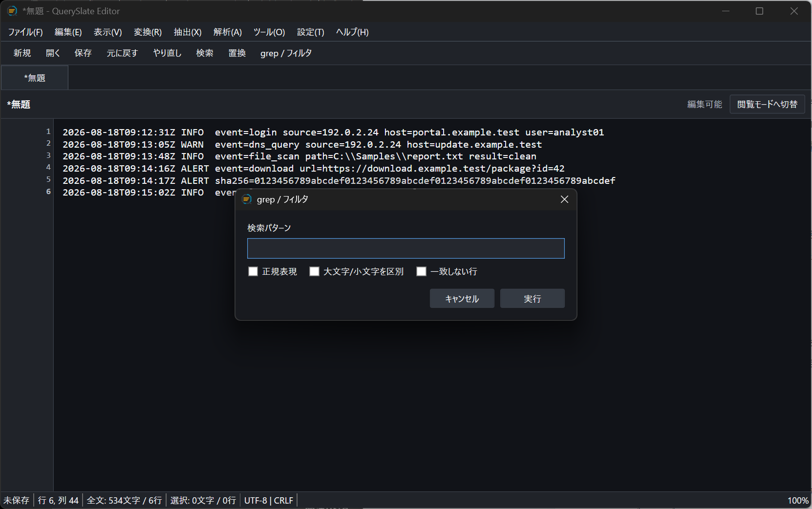
Task: Open the 解析(A) menu
Action: point(228,32)
